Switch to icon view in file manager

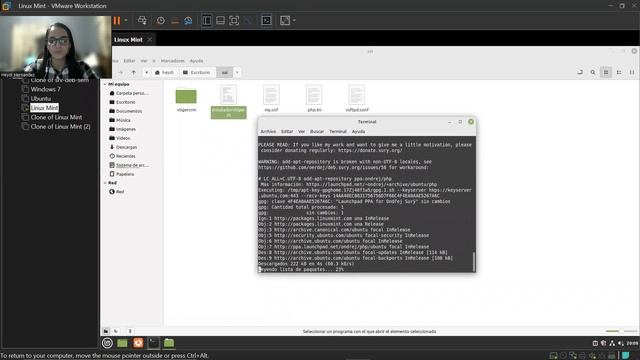(606, 72)
